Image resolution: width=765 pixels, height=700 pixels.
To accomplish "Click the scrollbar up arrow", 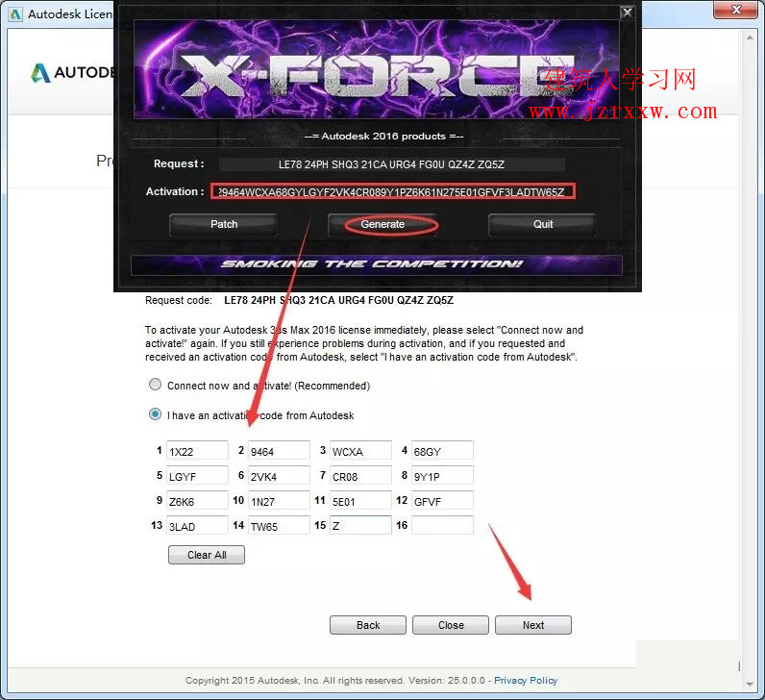I will [750, 38].
